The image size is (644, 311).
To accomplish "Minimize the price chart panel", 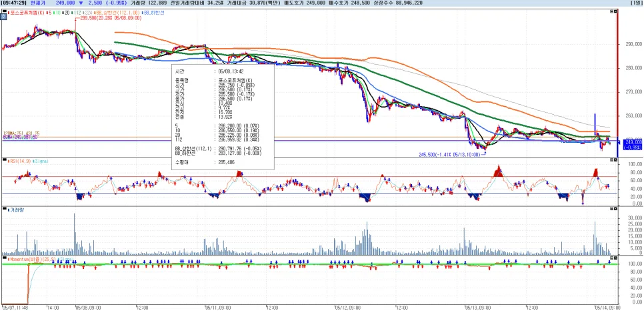I will [x=611, y=11].
